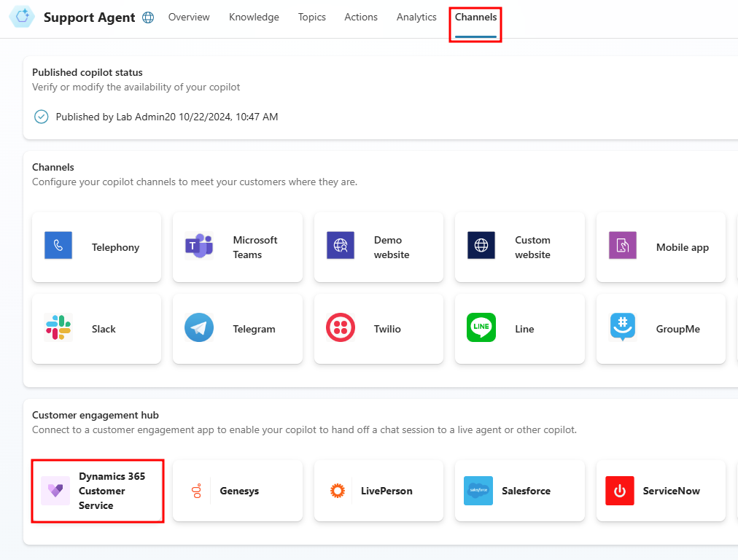Click the ServiceNow power icon
This screenshot has height=560, width=738.
620,490
